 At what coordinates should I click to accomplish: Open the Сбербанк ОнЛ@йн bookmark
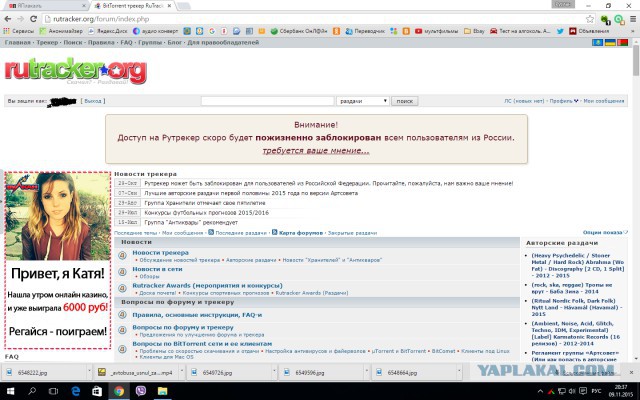(x=299, y=31)
